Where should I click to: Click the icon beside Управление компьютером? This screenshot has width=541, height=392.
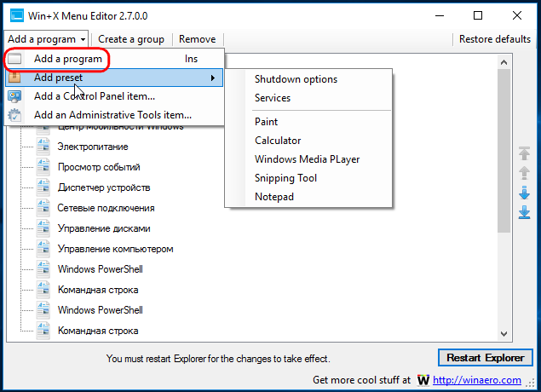43,249
